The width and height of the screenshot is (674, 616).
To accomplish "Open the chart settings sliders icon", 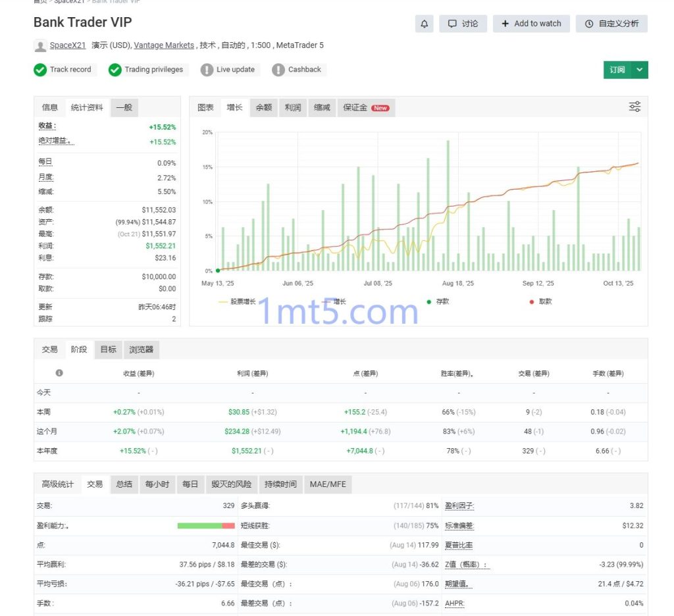I will click(634, 105).
